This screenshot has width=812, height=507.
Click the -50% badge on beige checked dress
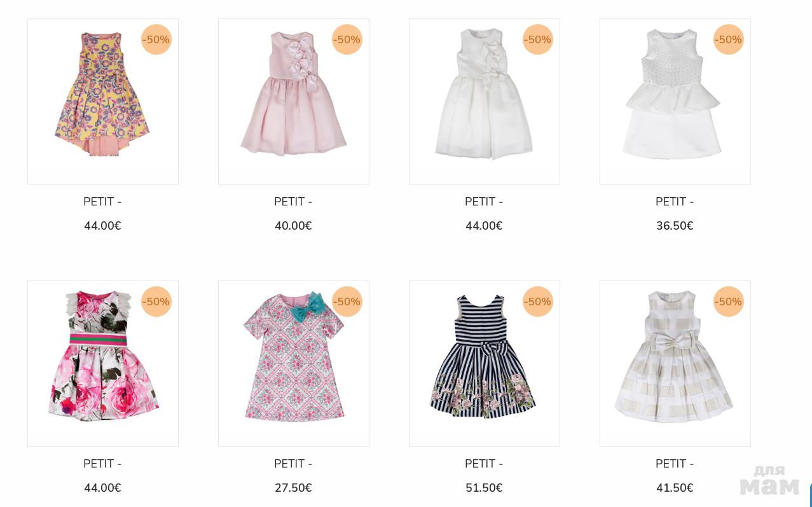point(729,302)
